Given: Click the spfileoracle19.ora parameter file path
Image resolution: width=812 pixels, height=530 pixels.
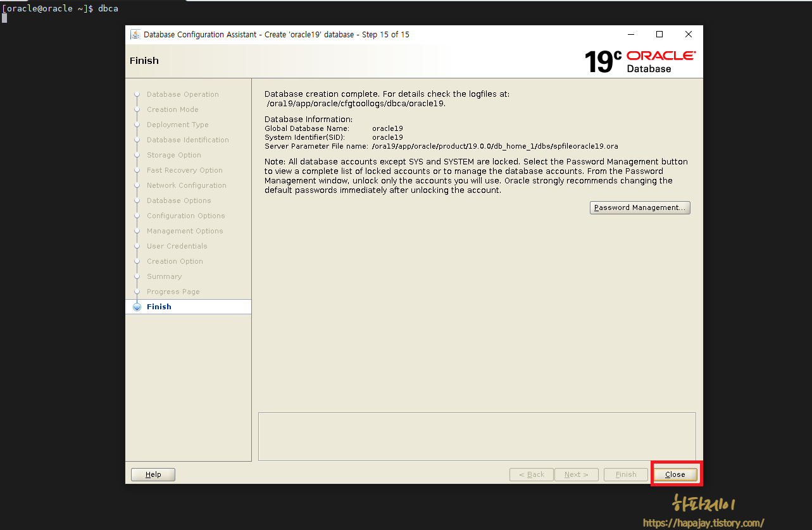Looking at the screenshot, I should (495, 146).
